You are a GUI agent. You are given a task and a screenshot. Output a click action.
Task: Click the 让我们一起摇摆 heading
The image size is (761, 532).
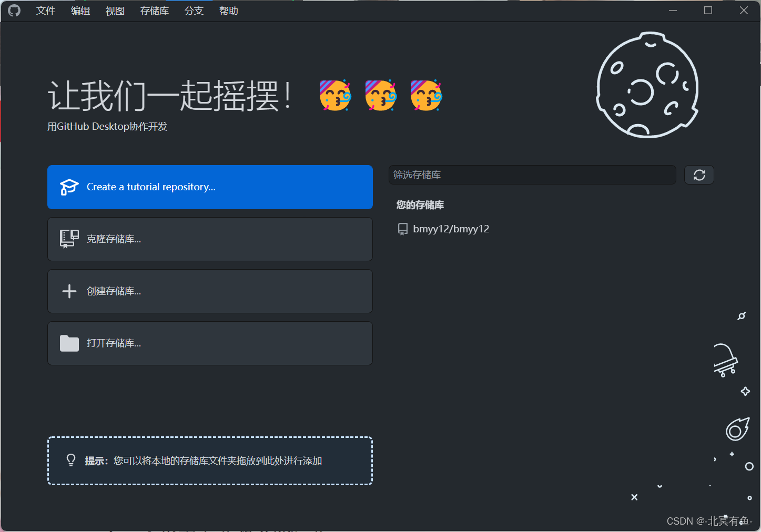[169, 96]
